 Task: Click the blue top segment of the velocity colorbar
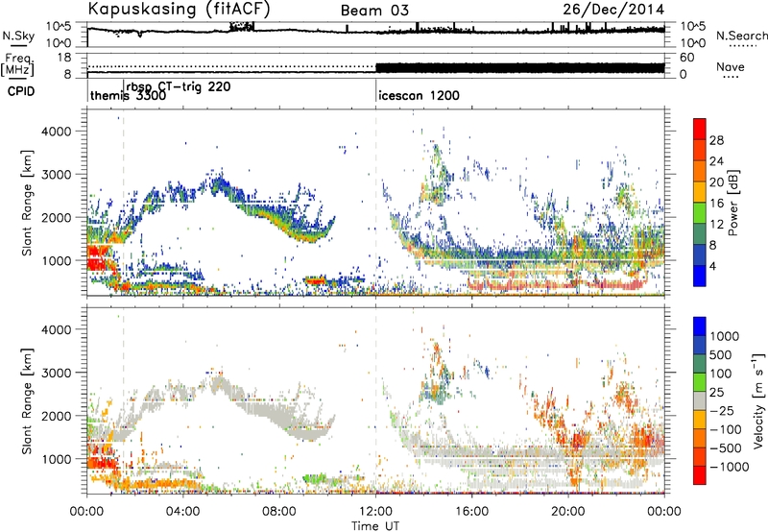click(x=700, y=326)
